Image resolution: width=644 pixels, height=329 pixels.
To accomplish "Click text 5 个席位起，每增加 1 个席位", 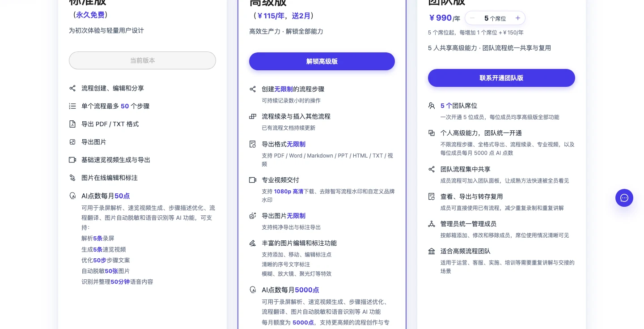I will click(476, 33).
